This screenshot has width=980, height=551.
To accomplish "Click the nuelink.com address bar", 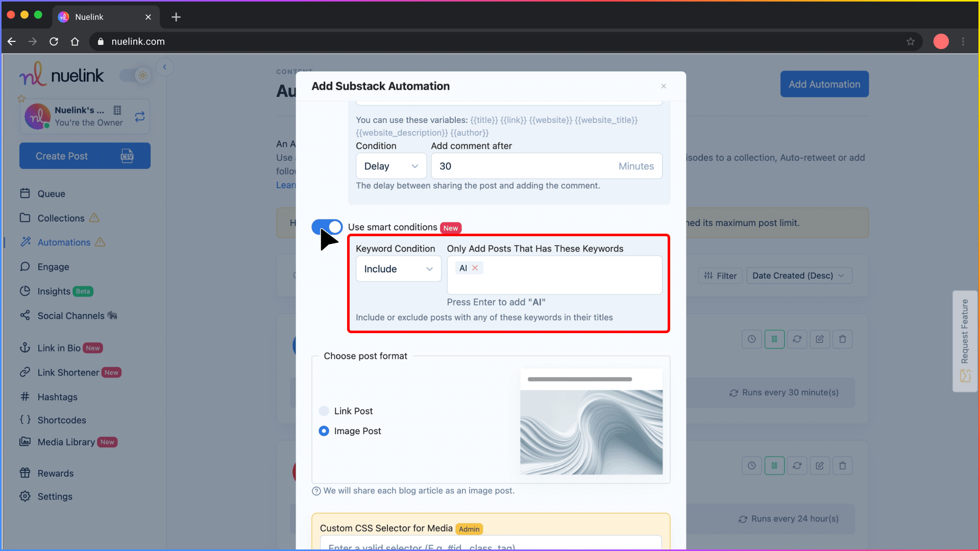I will tap(505, 41).
